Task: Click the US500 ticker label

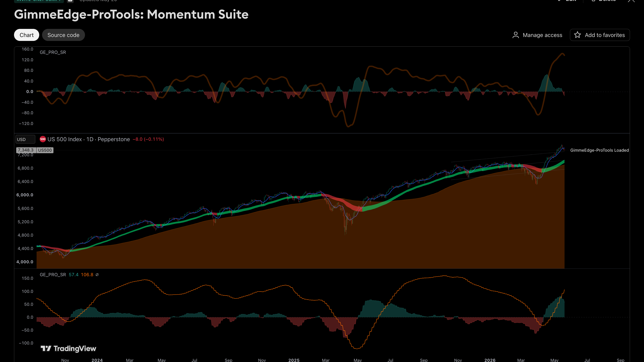Action: coord(45,150)
